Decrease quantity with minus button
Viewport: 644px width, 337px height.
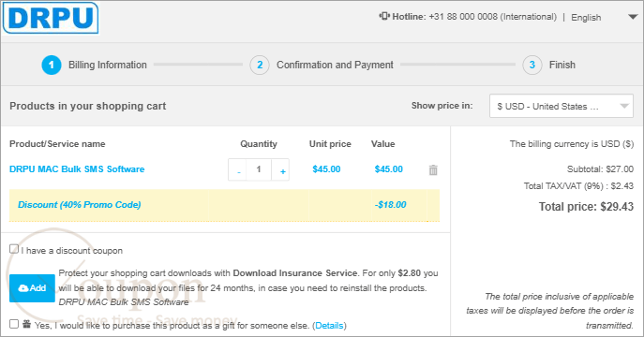coord(238,169)
